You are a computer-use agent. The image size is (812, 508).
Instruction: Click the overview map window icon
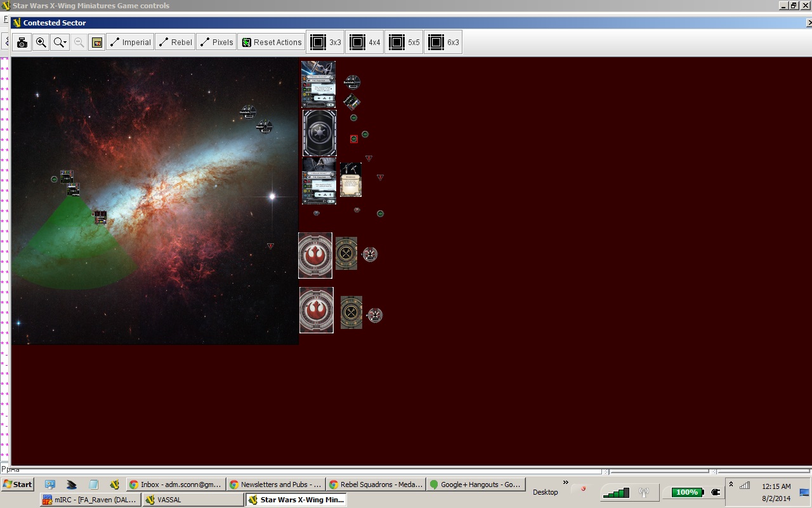97,43
